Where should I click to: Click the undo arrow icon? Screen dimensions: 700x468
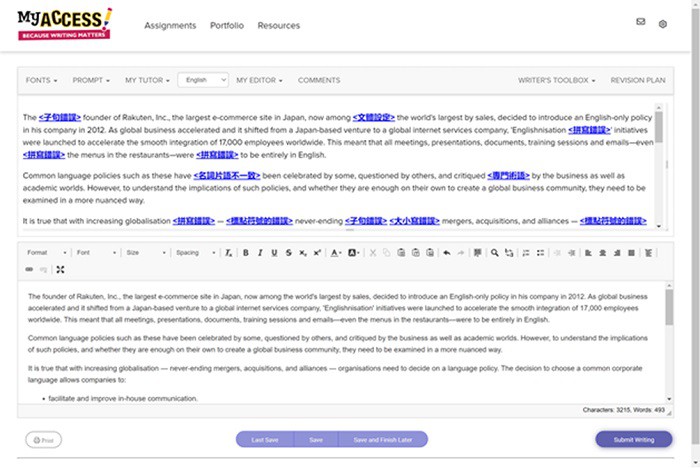(x=446, y=253)
